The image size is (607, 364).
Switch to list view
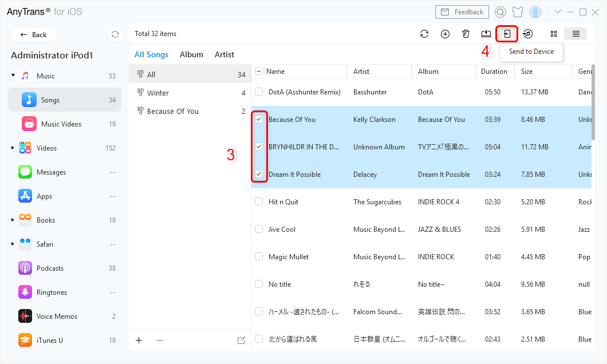[576, 34]
